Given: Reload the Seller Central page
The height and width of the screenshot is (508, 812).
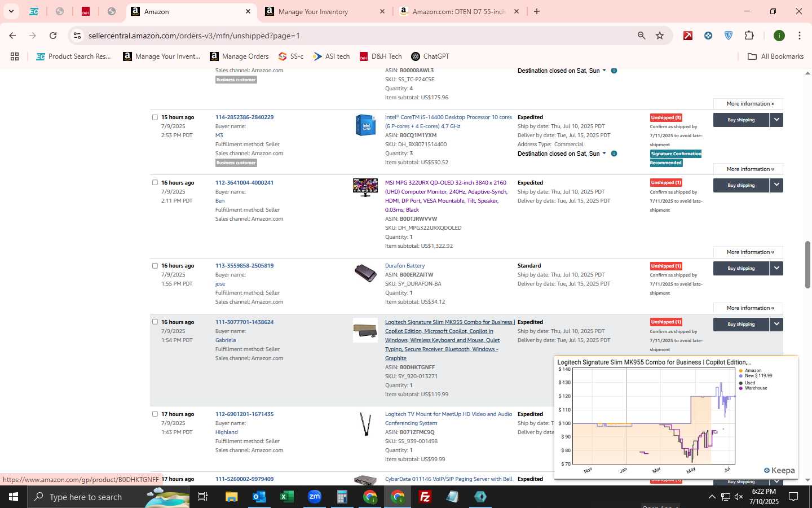Looking at the screenshot, I should [x=53, y=36].
